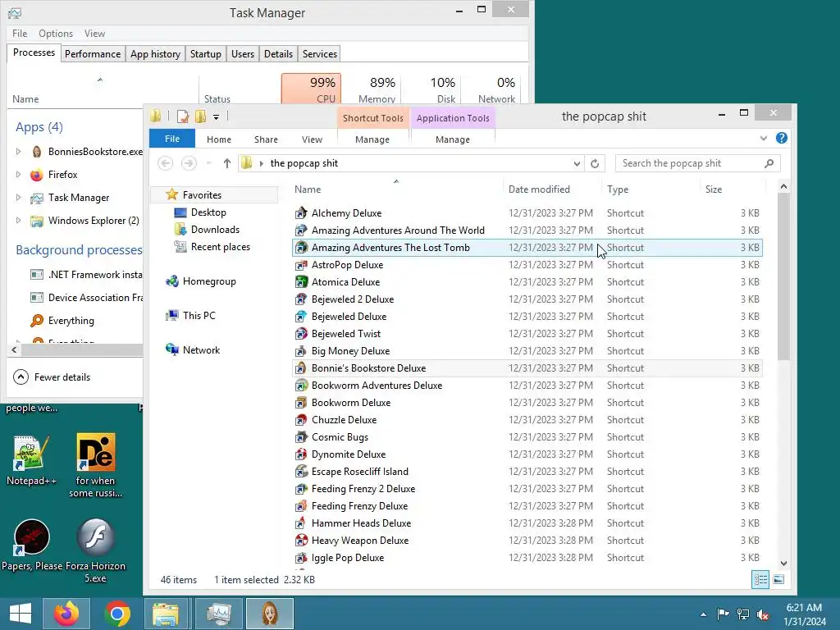
Task: Open Options menu in Task Manager
Action: click(56, 33)
